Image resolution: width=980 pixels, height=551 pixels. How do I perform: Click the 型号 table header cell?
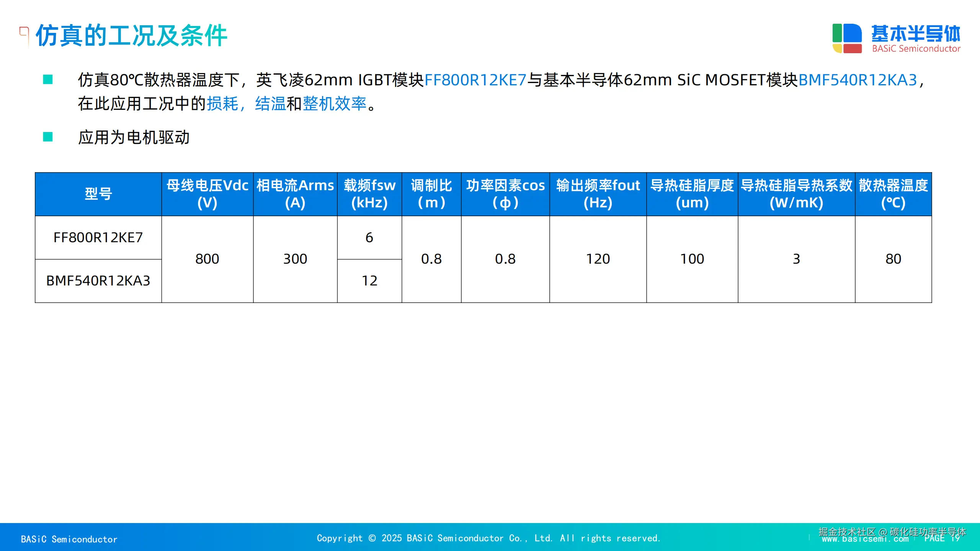point(98,194)
